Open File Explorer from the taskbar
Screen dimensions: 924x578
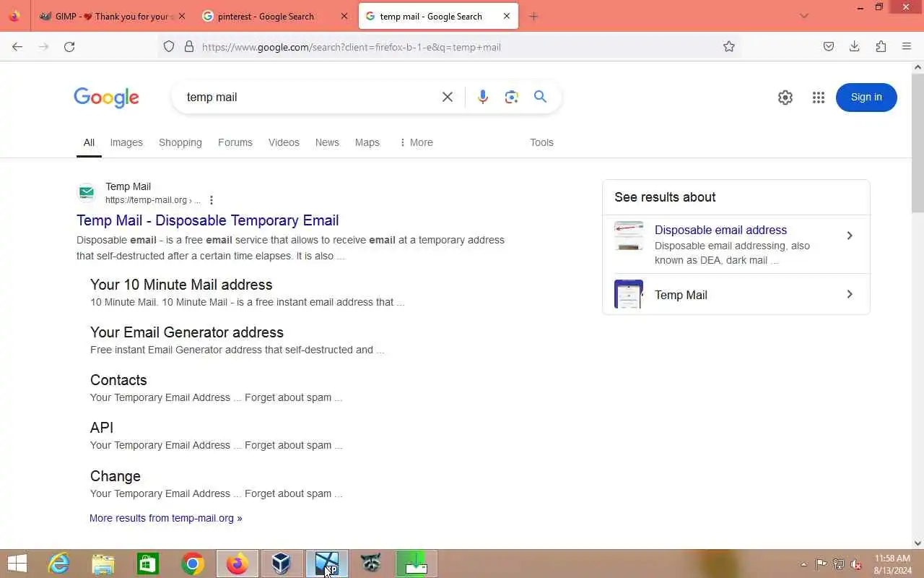[x=103, y=564]
